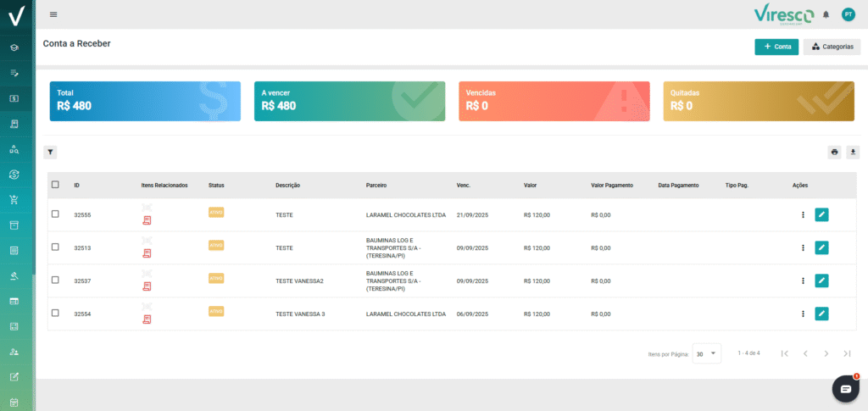Image resolution: width=868 pixels, height=411 pixels.
Task: Tick the checkbox for account 32537
Action: [55, 280]
